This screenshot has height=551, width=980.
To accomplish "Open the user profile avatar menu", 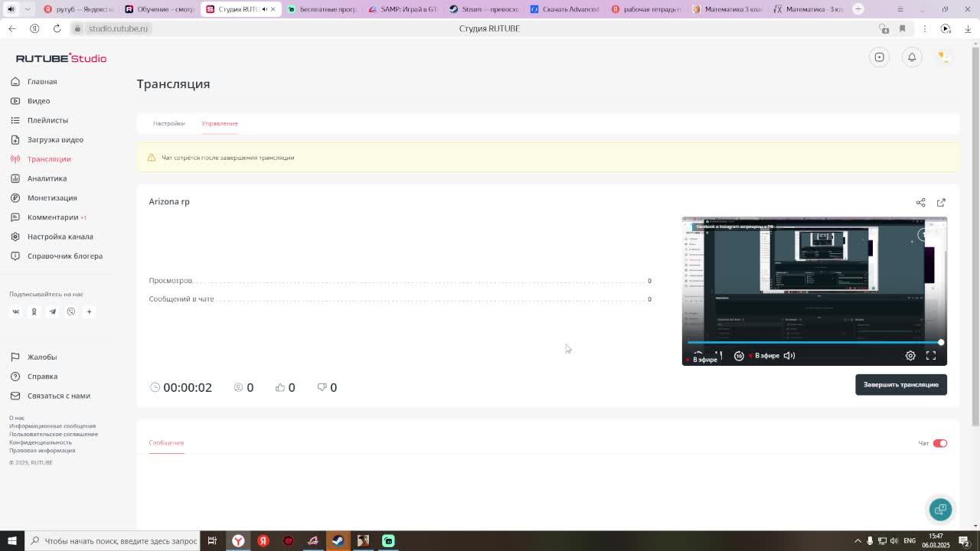I will pos(944,57).
